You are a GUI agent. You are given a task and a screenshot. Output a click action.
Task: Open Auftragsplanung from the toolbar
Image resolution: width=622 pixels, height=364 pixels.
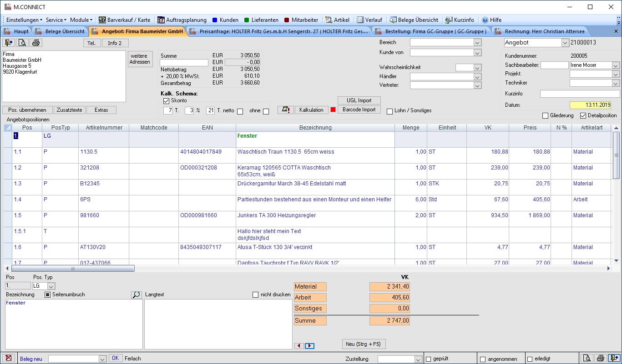(182, 20)
